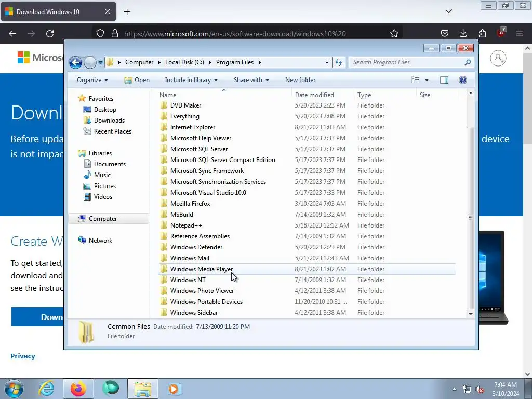Viewport: 532px width, 399px height.
Task: Expand the Include in library menu
Action: tap(191, 80)
